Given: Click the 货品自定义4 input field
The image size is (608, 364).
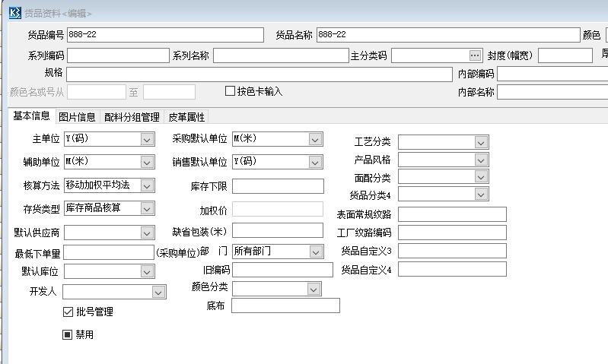Looking at the screenshot, I should [x=452, y=269].
